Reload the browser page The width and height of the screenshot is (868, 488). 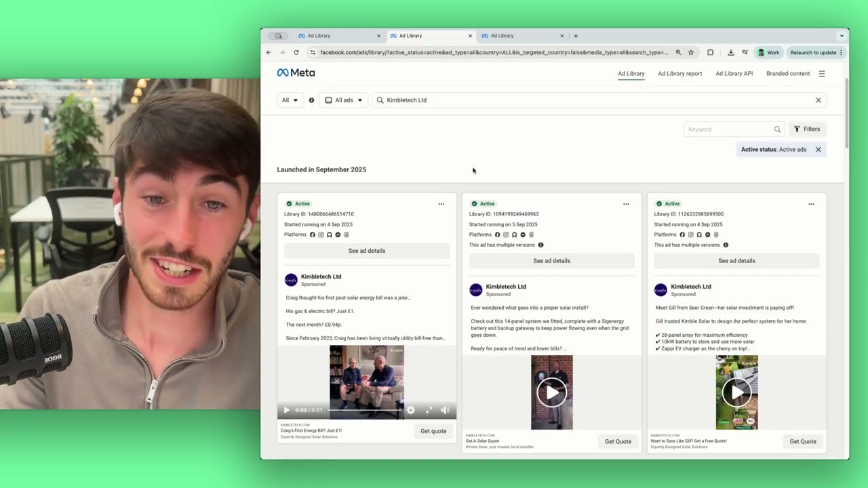pos(296,52)
